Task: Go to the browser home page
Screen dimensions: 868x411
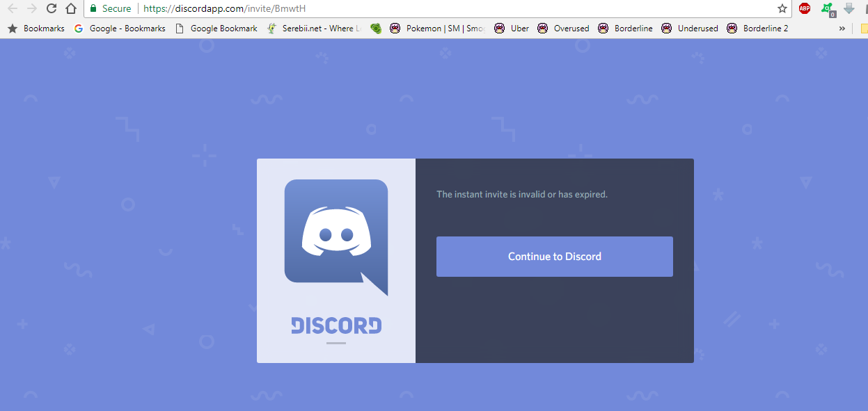Action: (71, 8)
